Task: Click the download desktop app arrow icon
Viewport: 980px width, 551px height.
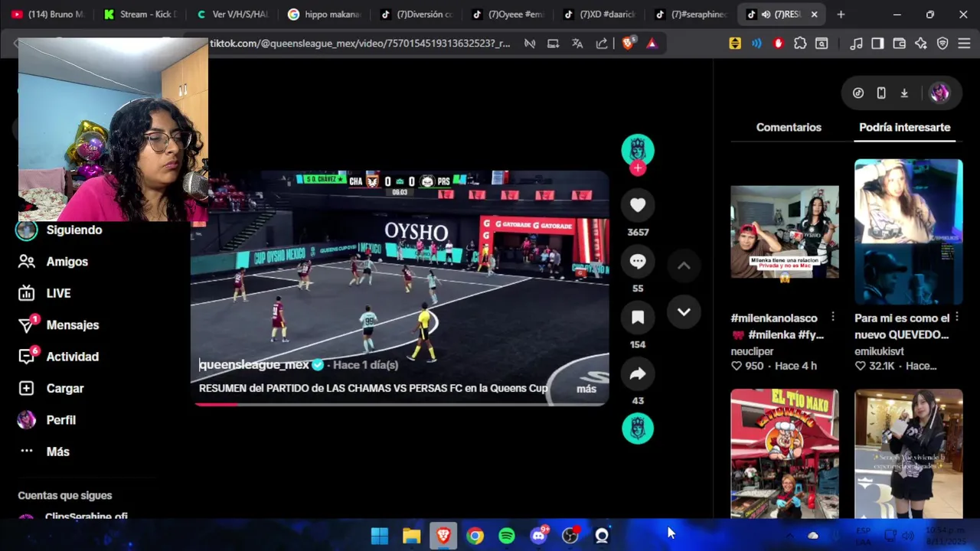Action: (904, 93)
